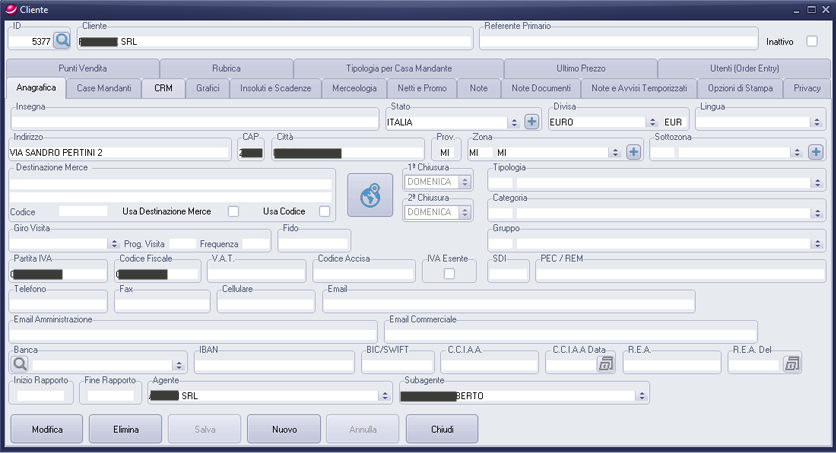Toggle the Inattivo checkbox
Image resolution: width=836 pixels, height=453 pixels.
[x=812, y=42]
